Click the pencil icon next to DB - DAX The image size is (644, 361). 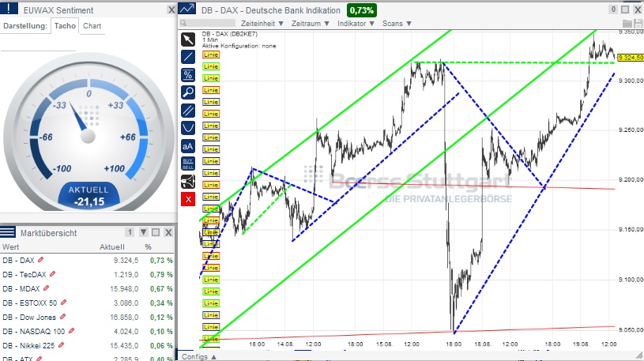tap(40, 260)
